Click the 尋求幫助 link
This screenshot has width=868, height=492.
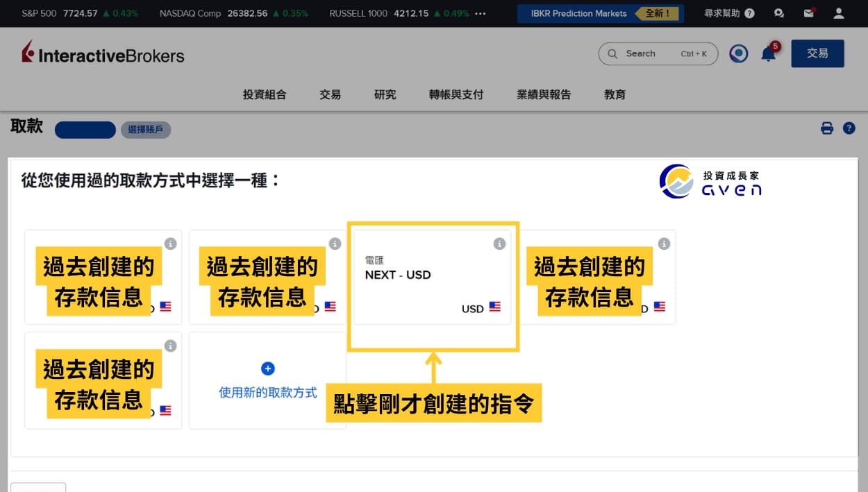(x=722, y=13)
